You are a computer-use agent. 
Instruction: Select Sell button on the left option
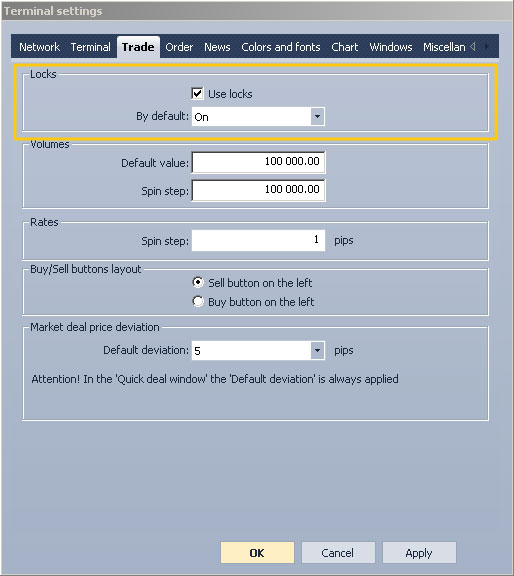pyautogui.click(x=198, y=282)
